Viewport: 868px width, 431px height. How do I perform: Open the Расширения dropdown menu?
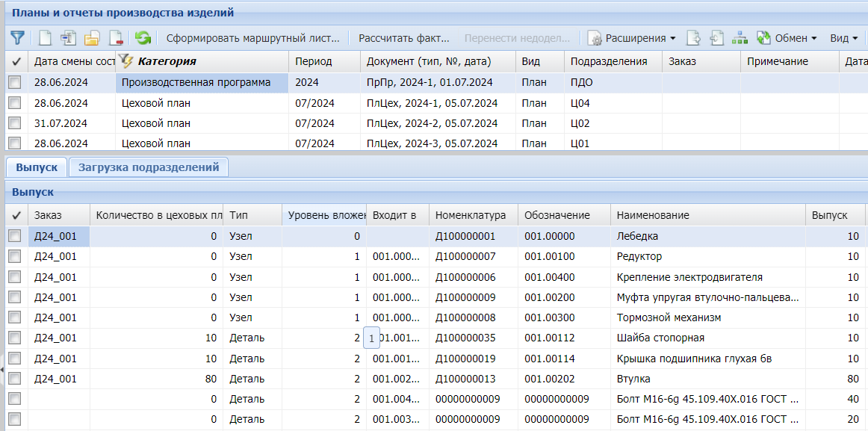tap(632, 37)
